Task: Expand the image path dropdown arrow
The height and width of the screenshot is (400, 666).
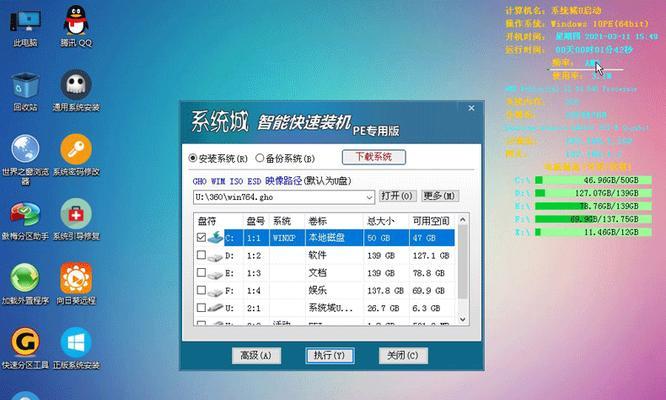Action: (x=369, y=197)
